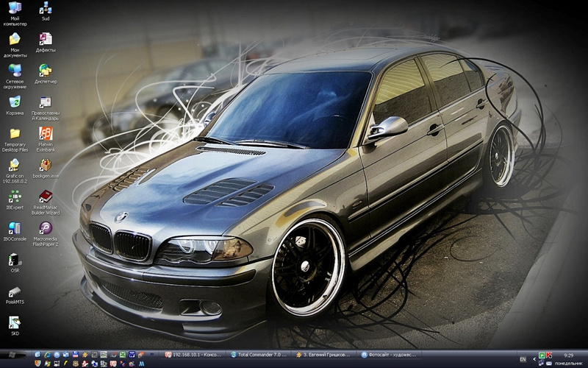Open the EN language indicator

point(523,359)
